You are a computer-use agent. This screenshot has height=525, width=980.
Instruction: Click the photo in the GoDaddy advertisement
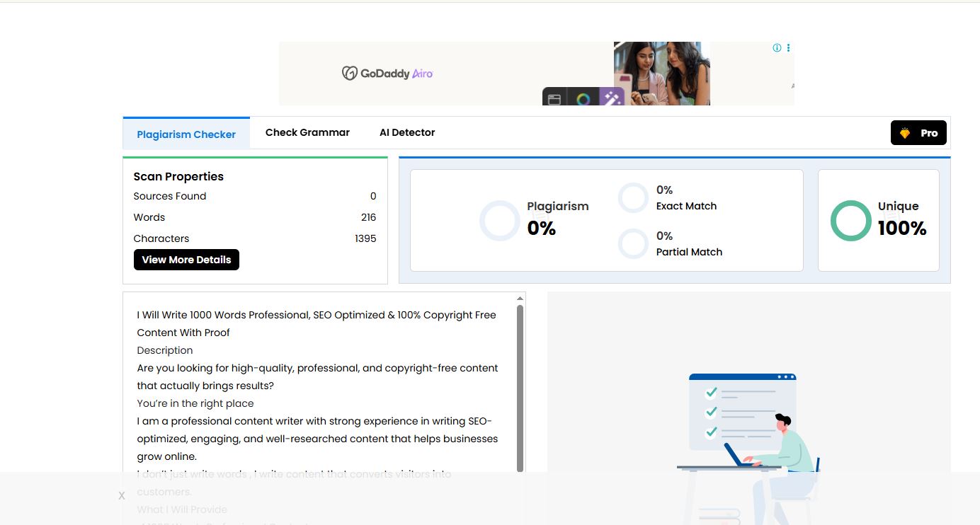[661, 73]
